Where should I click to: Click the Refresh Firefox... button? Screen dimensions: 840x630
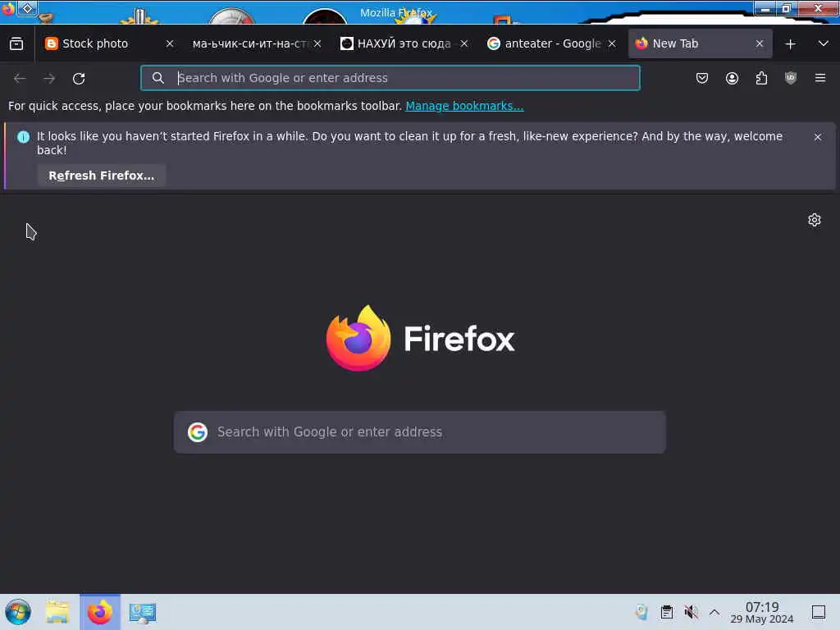point(101,176)
